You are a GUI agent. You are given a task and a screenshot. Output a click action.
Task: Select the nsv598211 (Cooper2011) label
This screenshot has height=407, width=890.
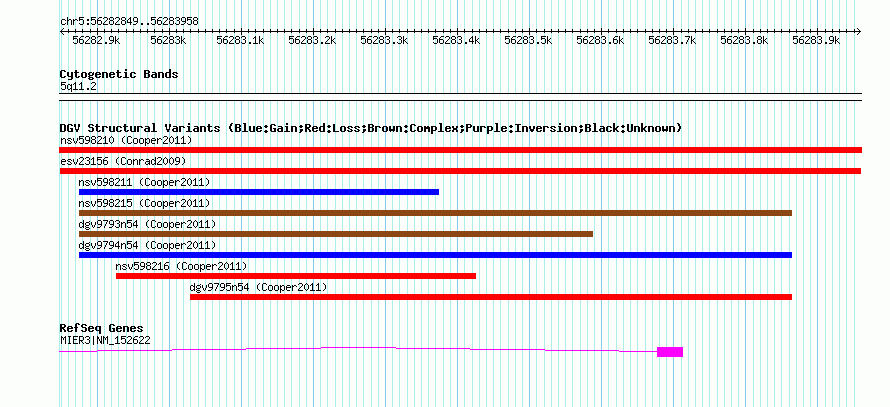coord(144,182)
